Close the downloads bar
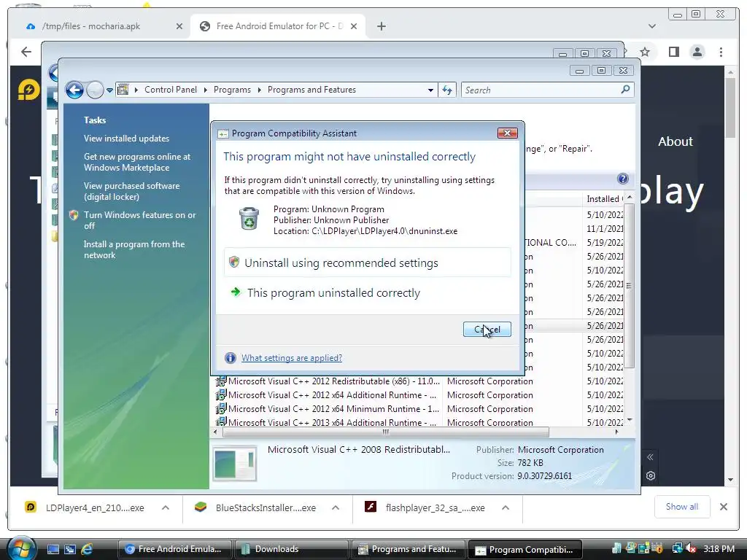Screen dimensions: 747x560 pos(723,507)
